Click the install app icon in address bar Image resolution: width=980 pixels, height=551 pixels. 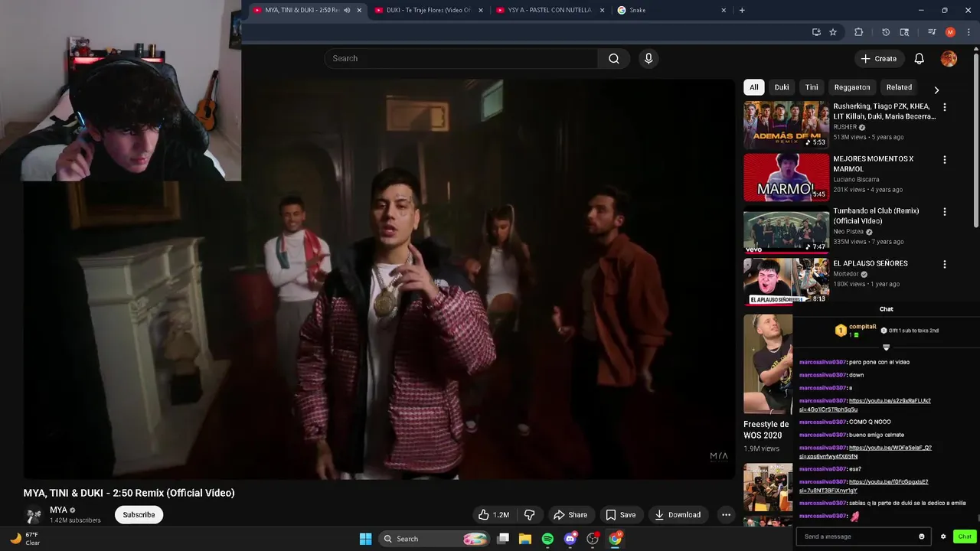pos(816,32)
